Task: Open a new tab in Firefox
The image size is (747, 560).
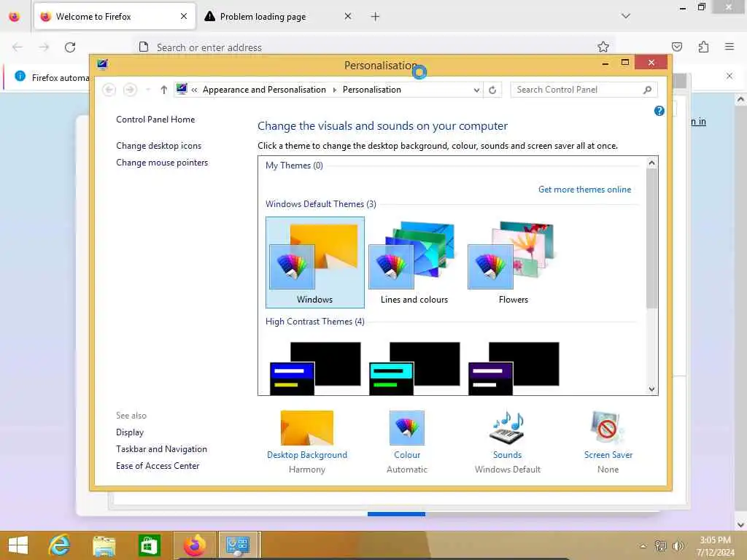Action: point(375,17)
